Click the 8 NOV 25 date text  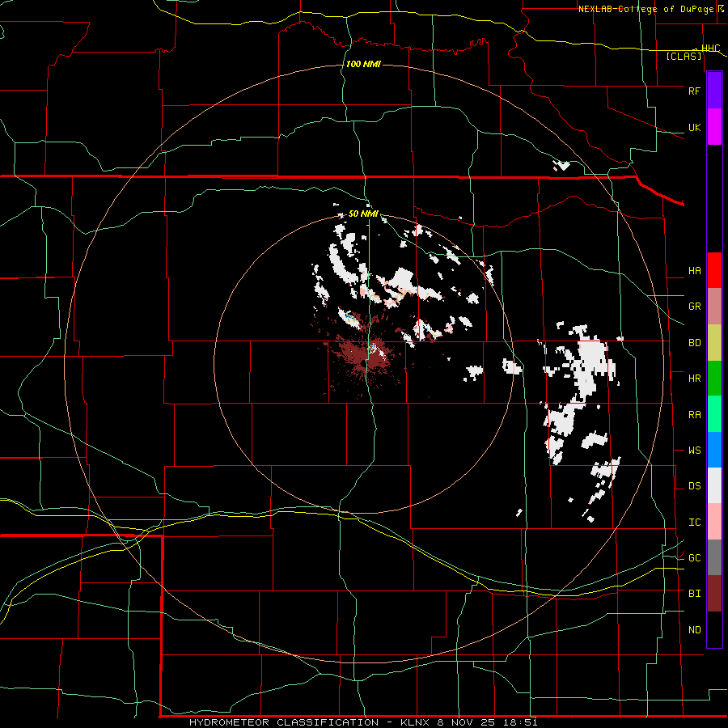467,722
